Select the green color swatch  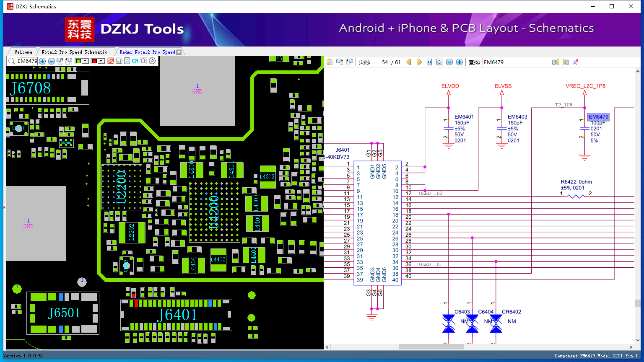pos(78,61)
